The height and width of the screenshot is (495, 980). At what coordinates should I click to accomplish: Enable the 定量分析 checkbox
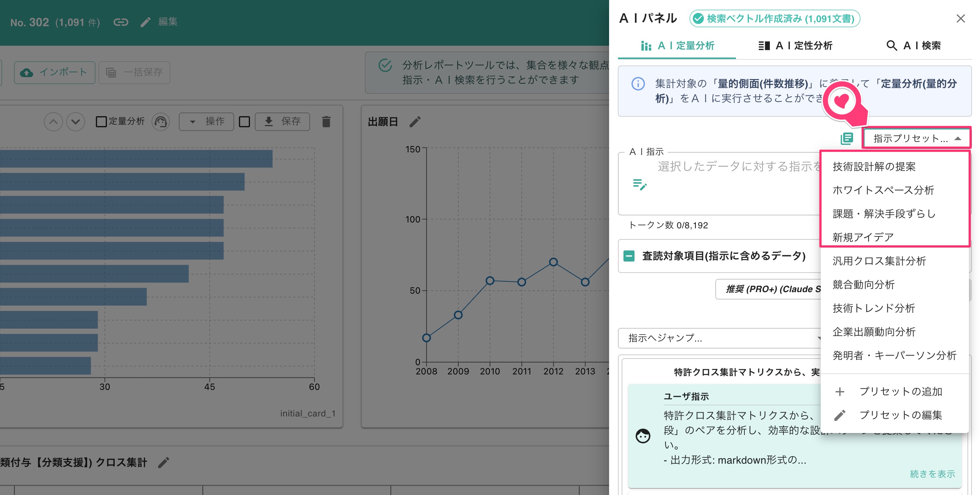click(101, 122)
